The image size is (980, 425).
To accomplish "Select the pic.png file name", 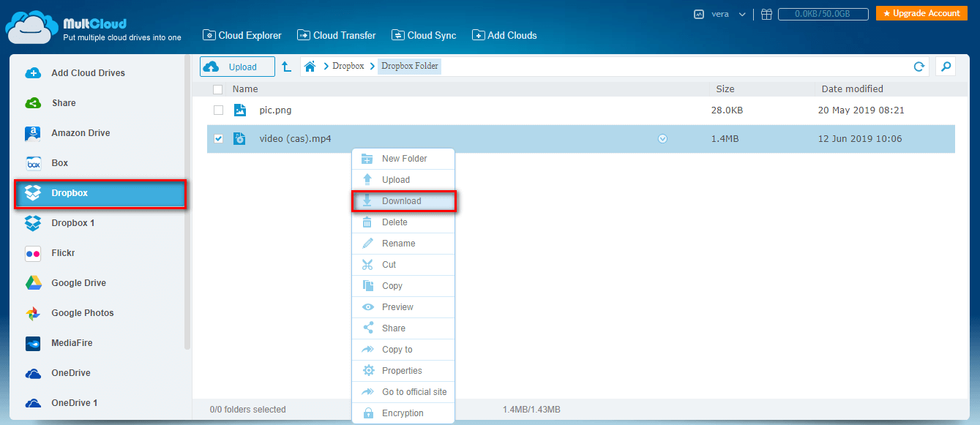I will 275,110.
